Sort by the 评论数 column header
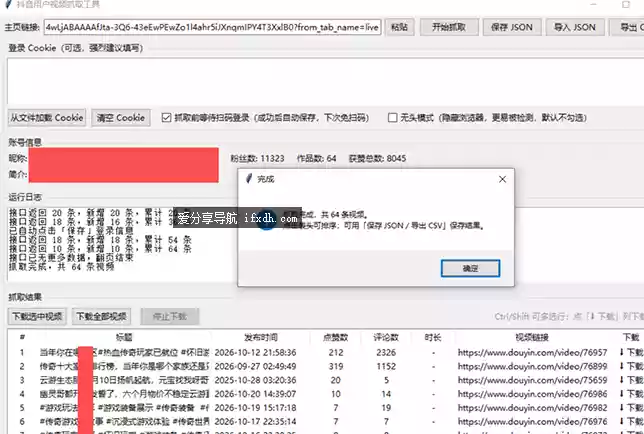 click(x=386, y=338)
